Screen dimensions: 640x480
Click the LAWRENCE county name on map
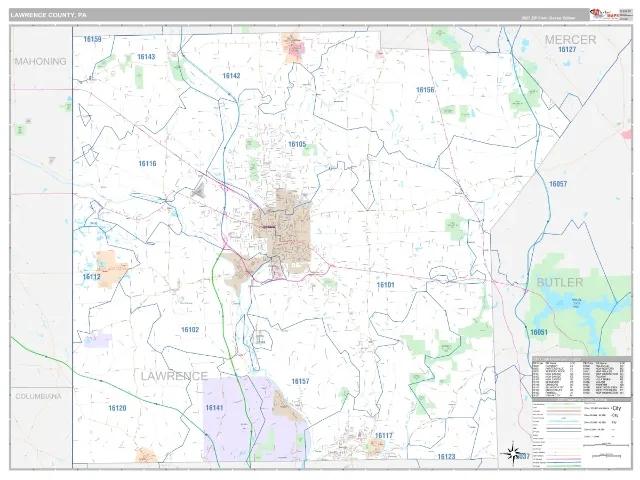click(x=174, y=376)
